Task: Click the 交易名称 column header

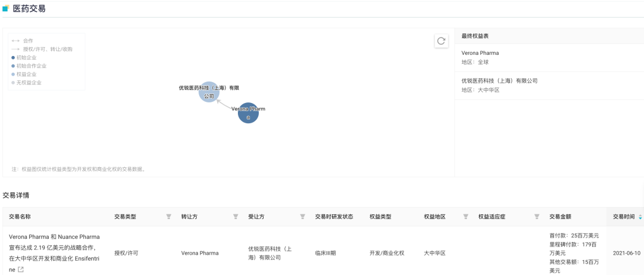Action: 20,217
